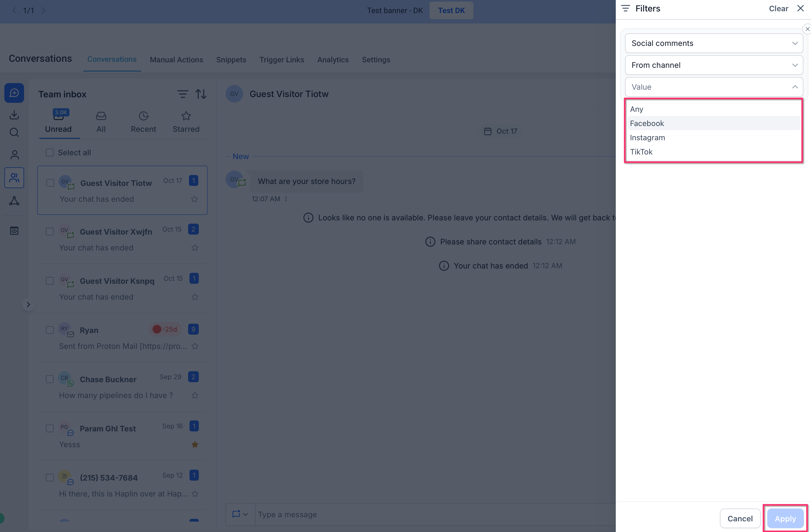
Task: Click the download inbox icon in sidebar
Action: coord(14,115)
